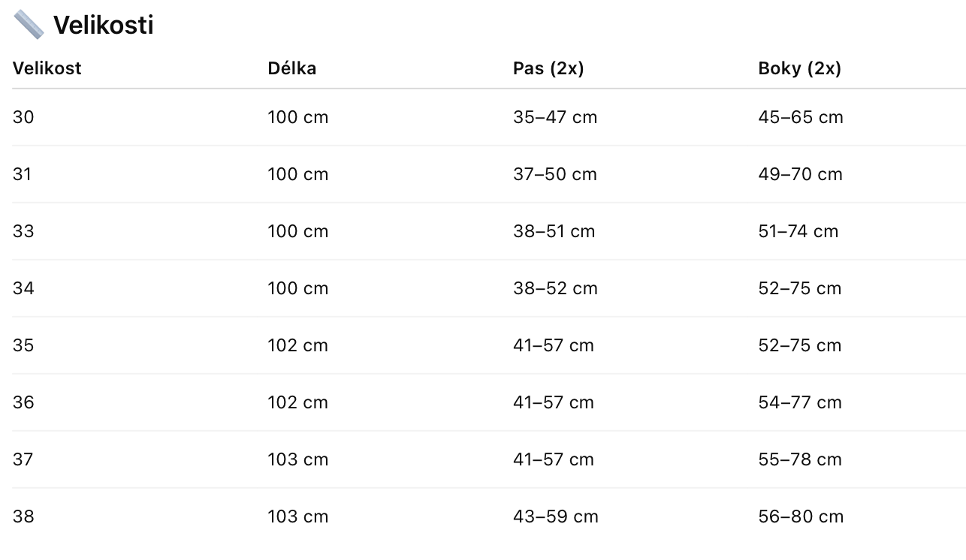The height and width of the screenshot is (560, 966).
Task: Select size 36 row label
Action: 23,402
